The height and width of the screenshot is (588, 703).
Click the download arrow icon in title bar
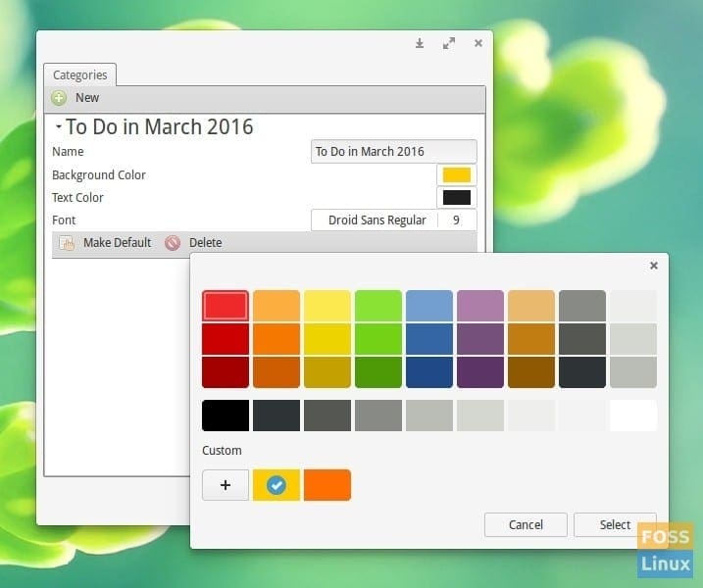click(x=420, y=43)
